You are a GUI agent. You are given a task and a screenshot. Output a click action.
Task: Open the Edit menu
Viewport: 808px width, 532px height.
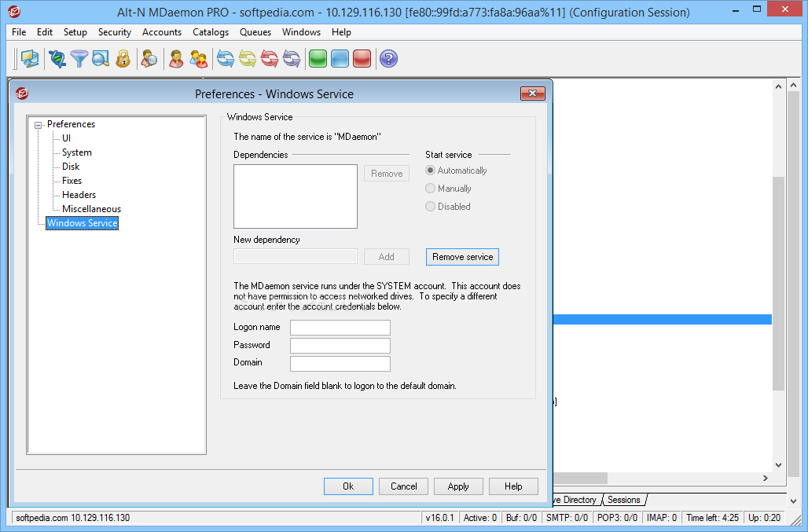coord(44,32)
